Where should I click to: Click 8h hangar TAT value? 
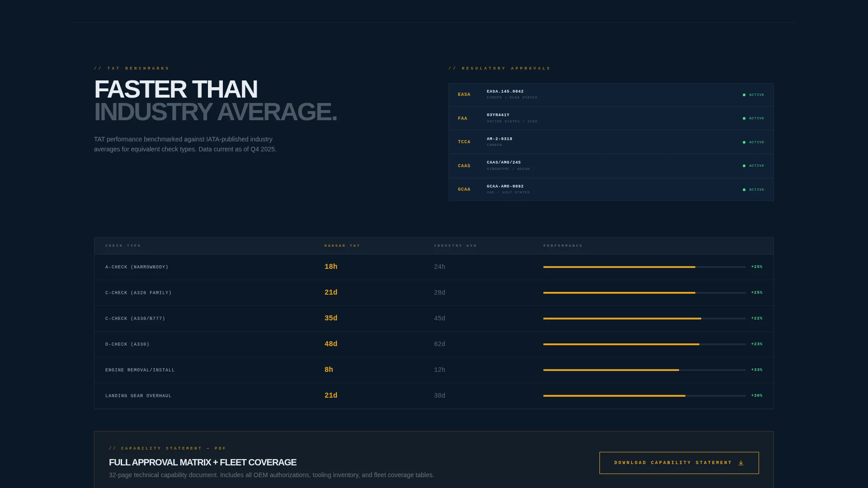[329, 370]
